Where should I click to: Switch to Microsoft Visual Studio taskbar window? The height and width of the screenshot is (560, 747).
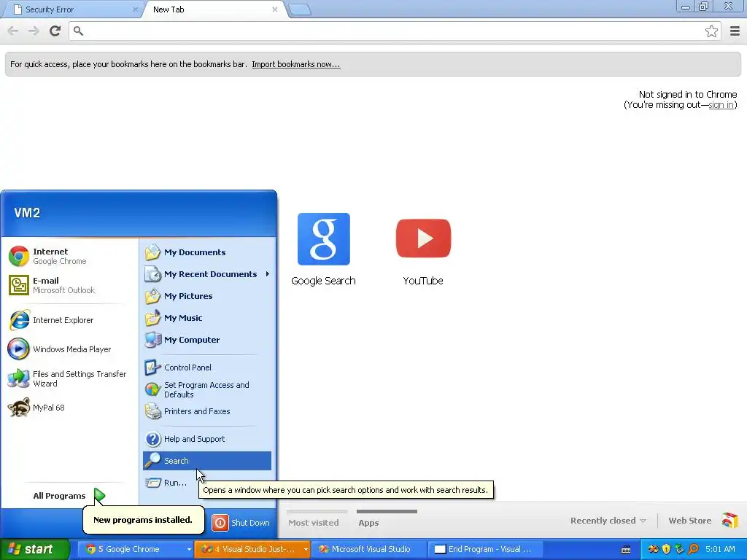[369, 549]
